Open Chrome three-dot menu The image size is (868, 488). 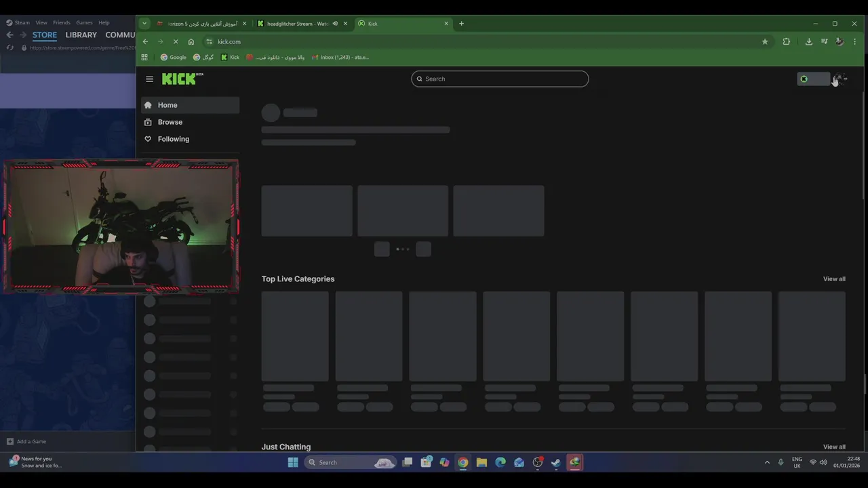(x=854, y=41)
